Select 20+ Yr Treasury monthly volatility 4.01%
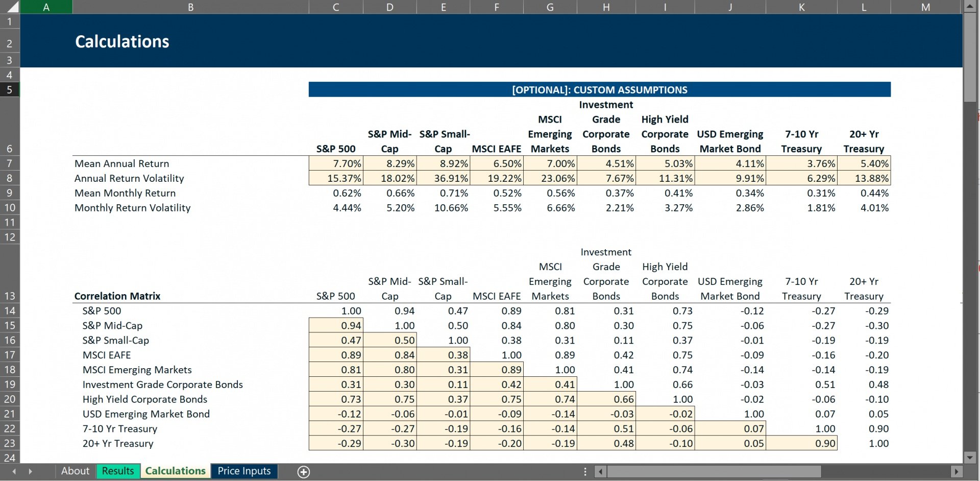The width and height of the screenshot is (980, 481). 864,208
